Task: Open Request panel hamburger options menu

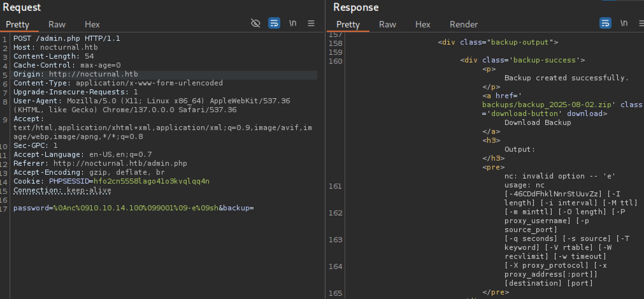Action: 311,23
